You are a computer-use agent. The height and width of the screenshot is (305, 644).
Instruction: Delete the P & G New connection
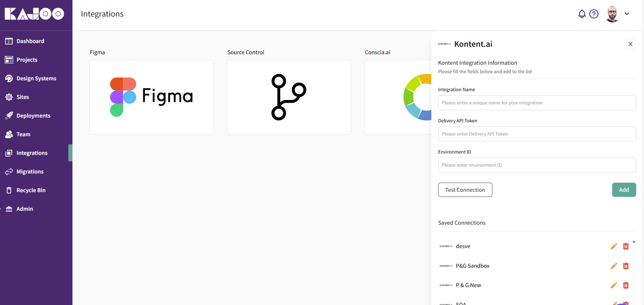(x=626, y=285)
